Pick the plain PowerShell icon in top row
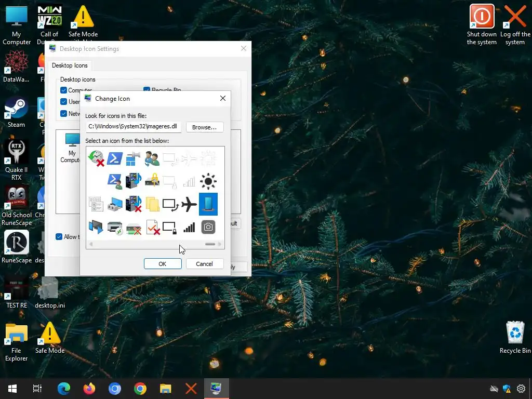Screen dimensions: 532x399 click(x=115, y=158)
